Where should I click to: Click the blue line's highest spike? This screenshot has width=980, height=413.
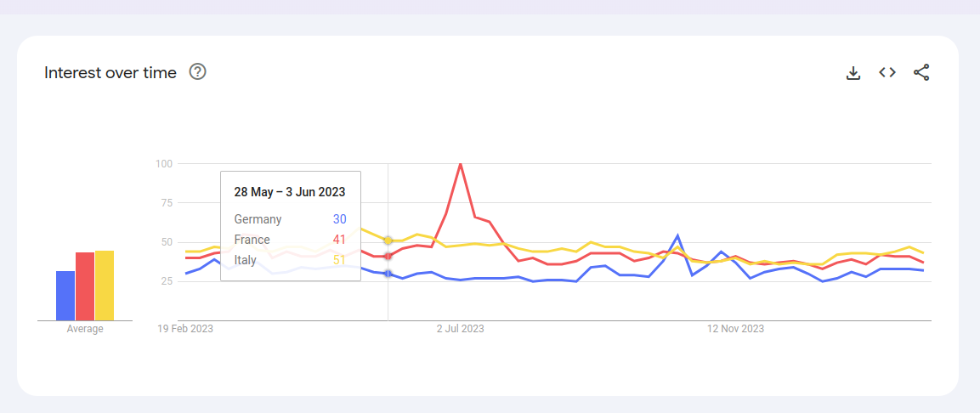[x=677, y=235]
